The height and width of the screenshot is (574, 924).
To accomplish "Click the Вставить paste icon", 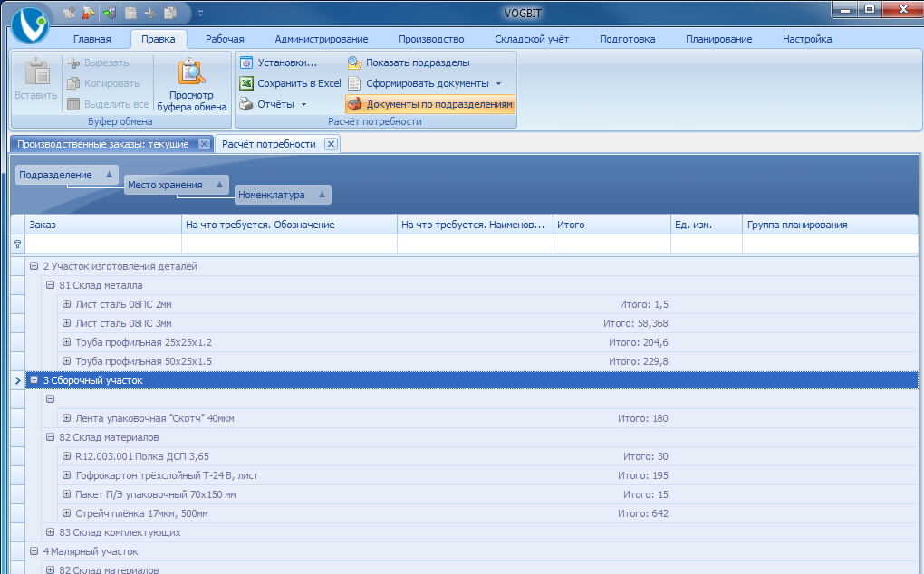I will (36, 72).
